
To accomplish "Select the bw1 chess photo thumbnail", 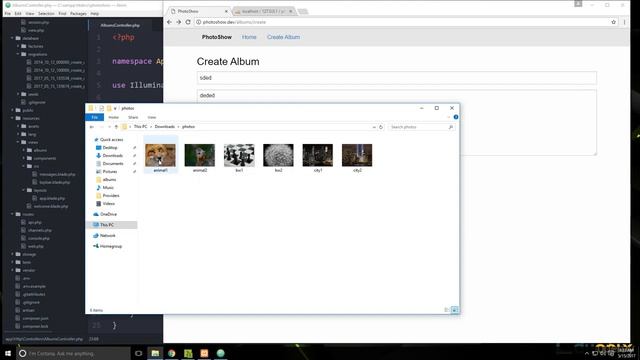I will point(239,155).
